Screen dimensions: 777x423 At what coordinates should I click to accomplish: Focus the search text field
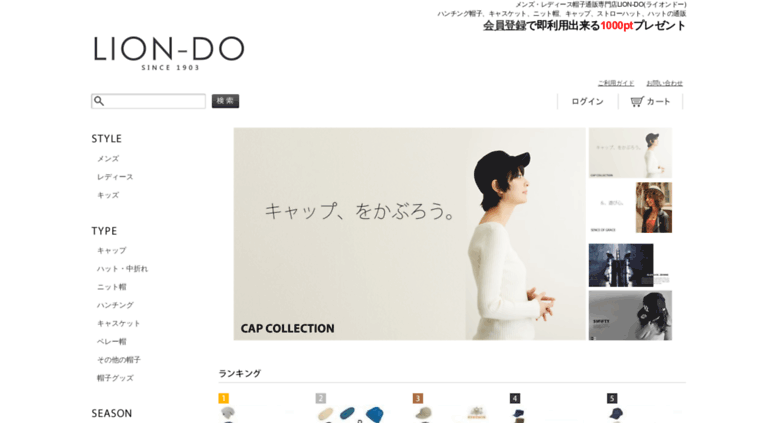click(148, 101)
